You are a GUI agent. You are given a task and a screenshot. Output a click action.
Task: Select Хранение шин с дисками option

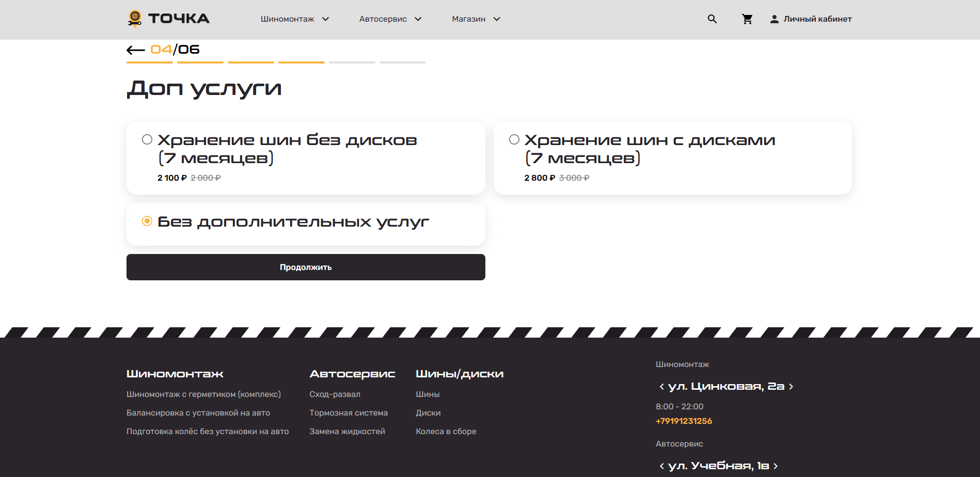tap(514, 140)
